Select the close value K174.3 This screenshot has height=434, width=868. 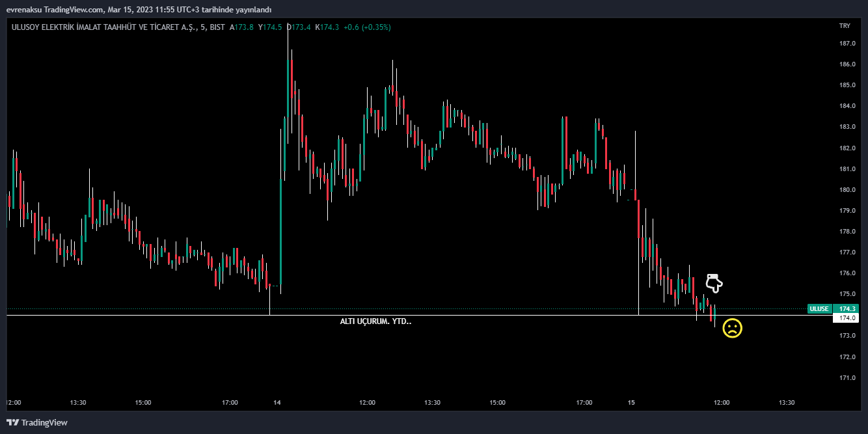pyautogui.click(x=327, y=27)
